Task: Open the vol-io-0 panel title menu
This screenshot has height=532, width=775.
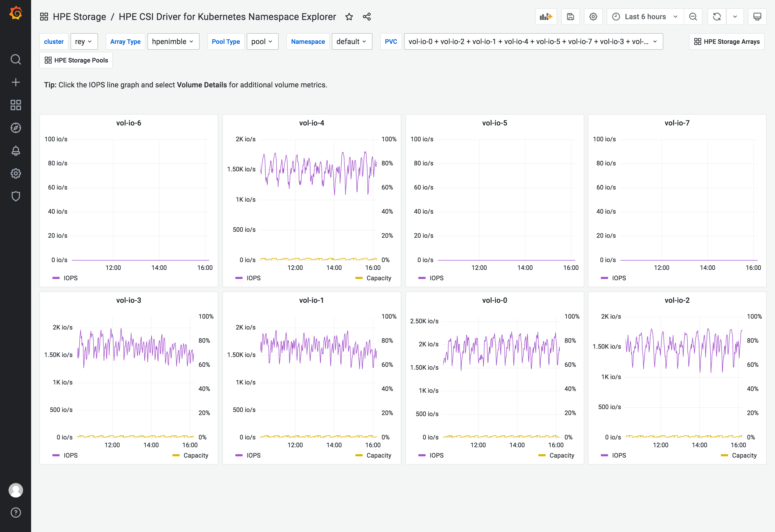Action: (x=494, y=300)
